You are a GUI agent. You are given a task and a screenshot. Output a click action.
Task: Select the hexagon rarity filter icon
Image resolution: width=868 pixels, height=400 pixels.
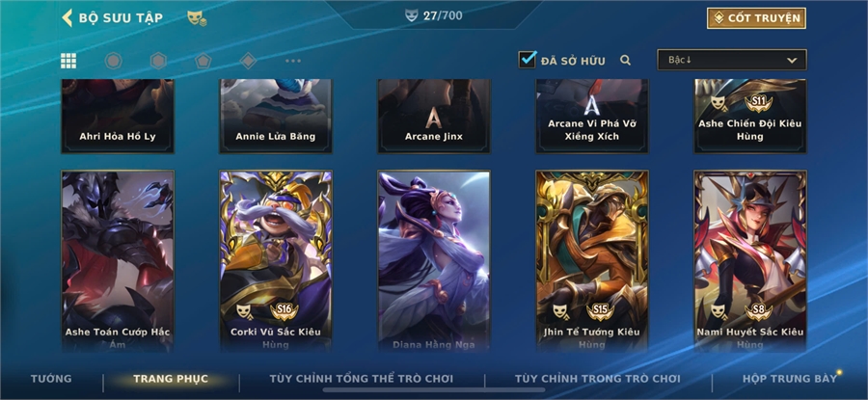pyautogui.click(x=158, y=61)
